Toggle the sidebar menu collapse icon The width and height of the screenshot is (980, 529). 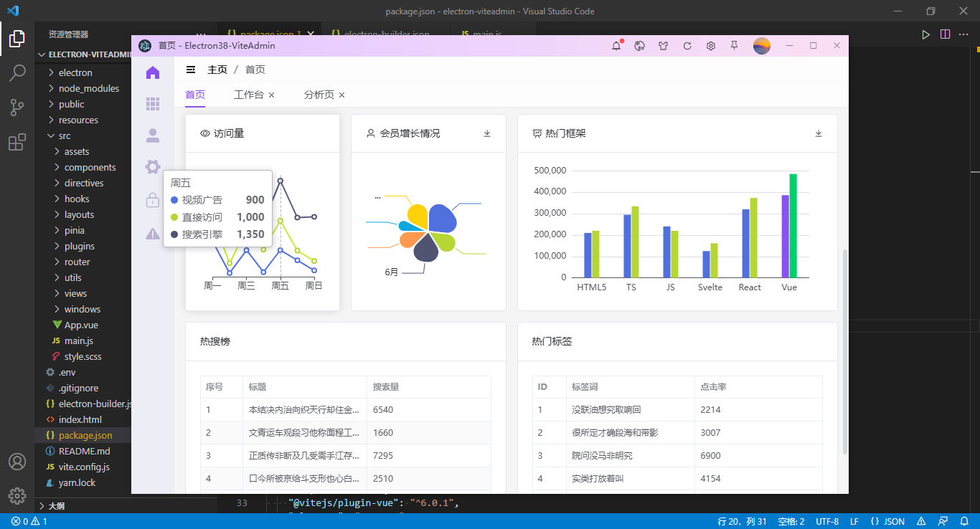pos(191,70)
